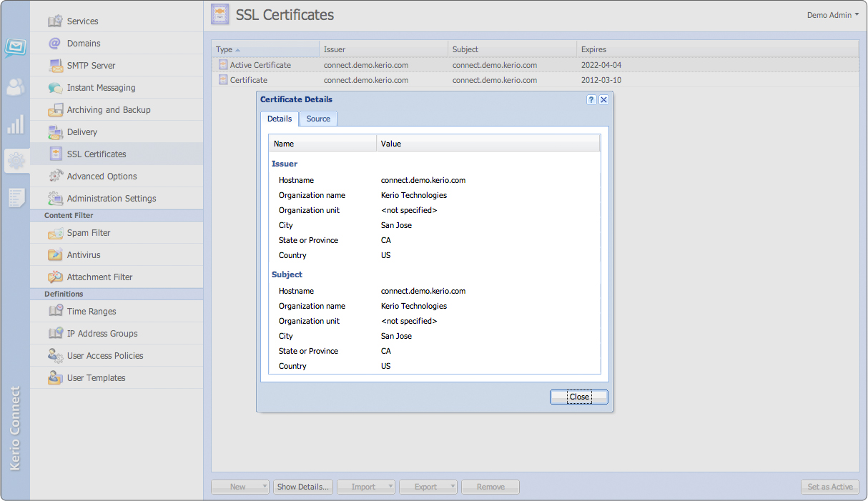Switch to the Source tab
Image resolution: width=868 pixels, height=501 pixels.
tap(318, 119)
